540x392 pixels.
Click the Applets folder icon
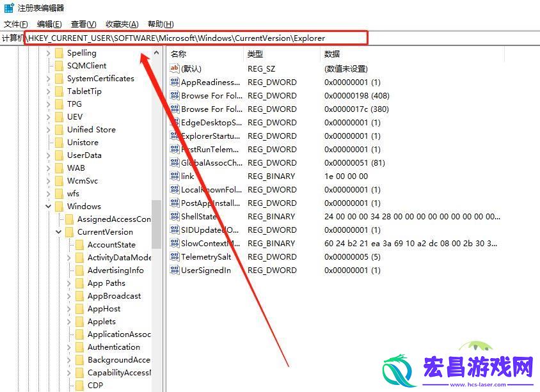[x=79, y=322]
